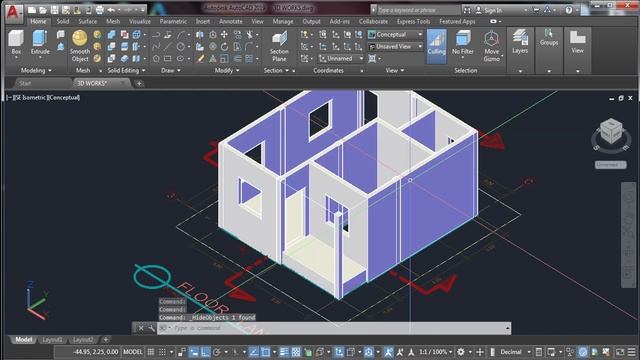Open the Visualize ribbon tab
640x360 pixels.
click(x=140, y=21)
